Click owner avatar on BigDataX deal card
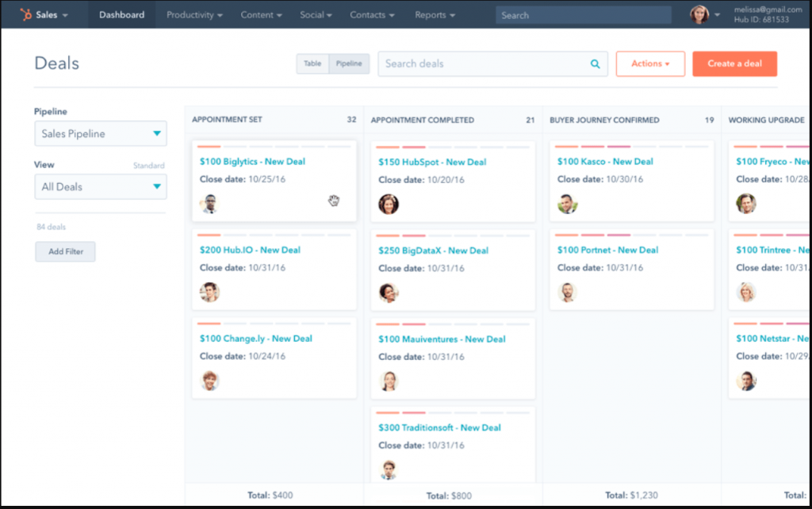This screenshot has width=812, height=509. tap(389, 293)
